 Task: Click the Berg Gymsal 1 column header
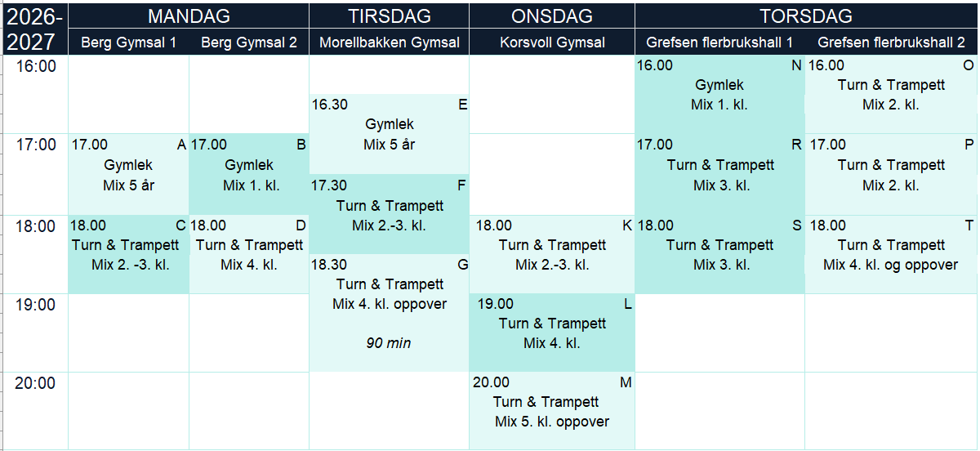[x=129, y=42]
